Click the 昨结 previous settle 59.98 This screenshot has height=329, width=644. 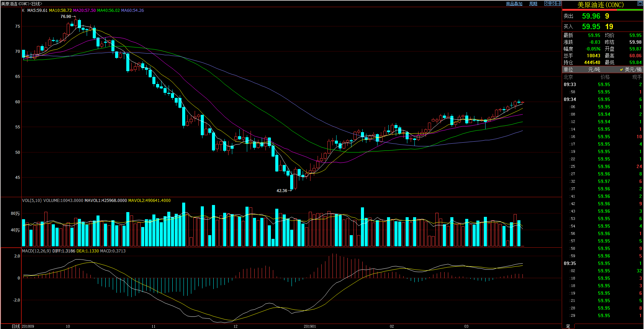635,42
